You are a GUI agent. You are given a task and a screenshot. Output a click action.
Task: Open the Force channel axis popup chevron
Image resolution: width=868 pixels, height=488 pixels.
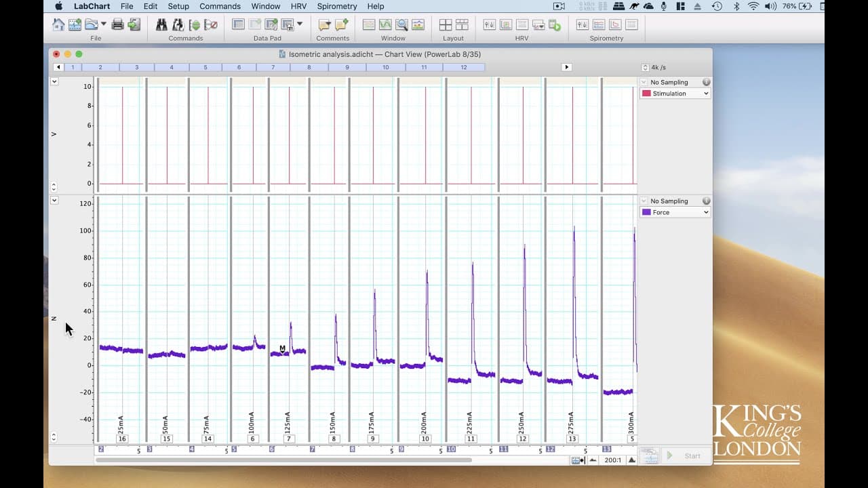tap(54, 200)
